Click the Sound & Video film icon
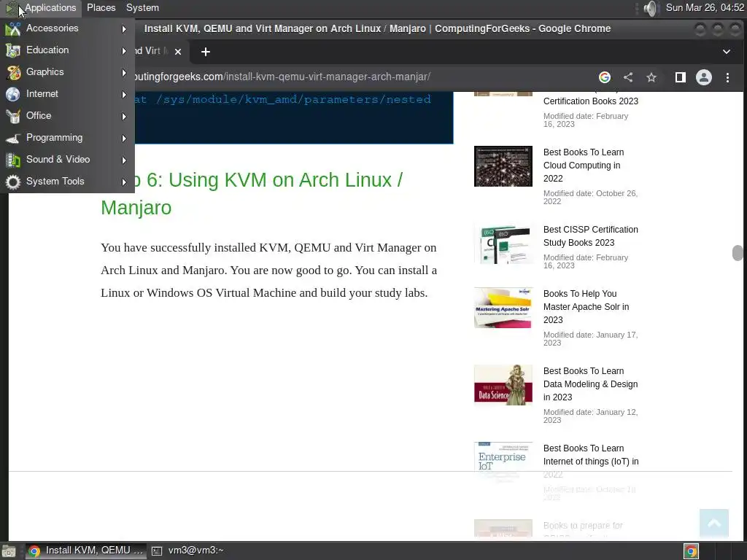 click(13, 160)
